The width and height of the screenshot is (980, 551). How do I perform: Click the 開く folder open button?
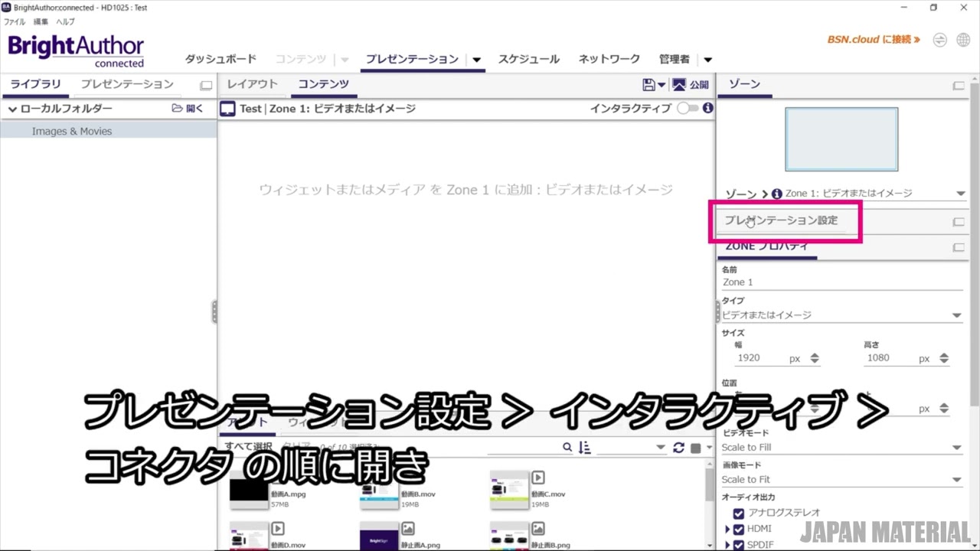[x=188, y=109]
